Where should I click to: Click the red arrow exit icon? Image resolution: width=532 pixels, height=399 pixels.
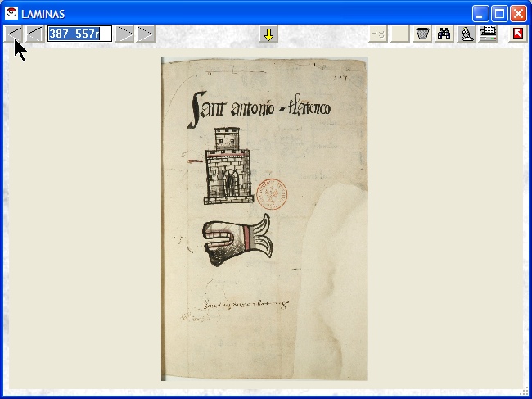coord(517,34)
